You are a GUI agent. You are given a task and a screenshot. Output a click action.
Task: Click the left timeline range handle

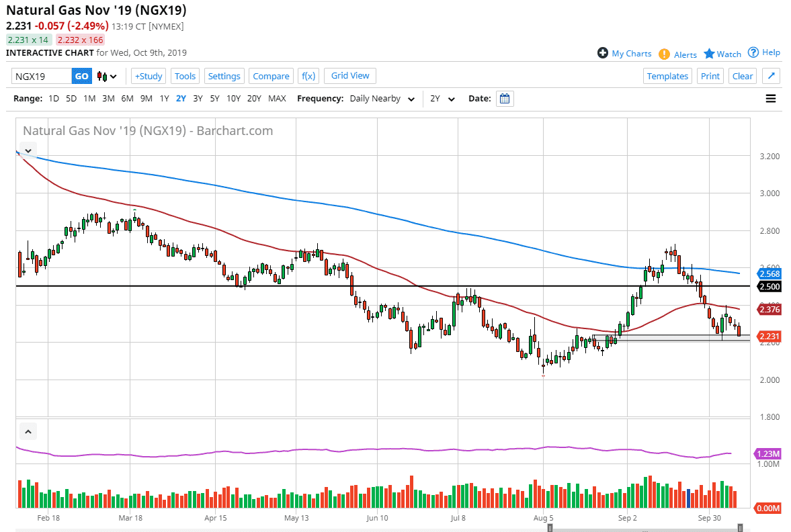coord(550,528)
